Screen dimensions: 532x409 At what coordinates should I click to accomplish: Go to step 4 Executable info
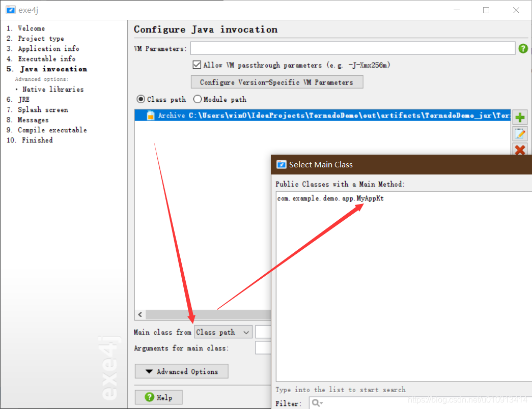tap(41, 59)
